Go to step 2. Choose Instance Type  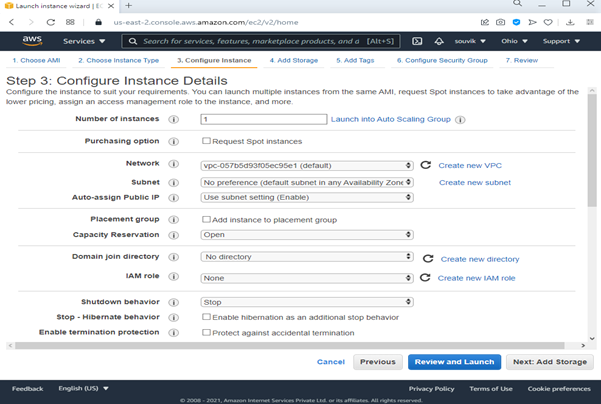tap(118, 60)
